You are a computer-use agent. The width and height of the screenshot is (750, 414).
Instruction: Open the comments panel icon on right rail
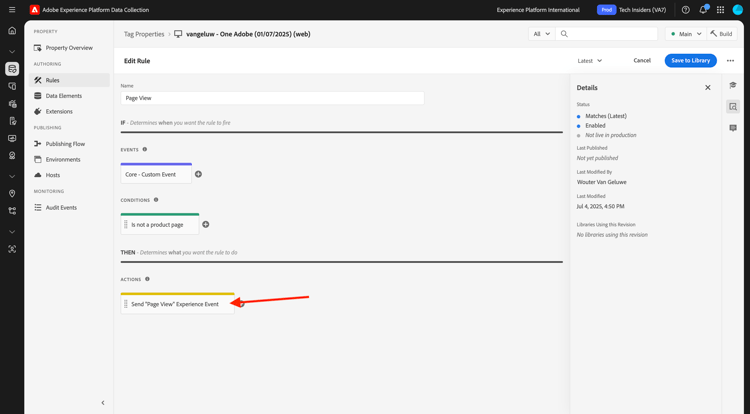[733, 128]
